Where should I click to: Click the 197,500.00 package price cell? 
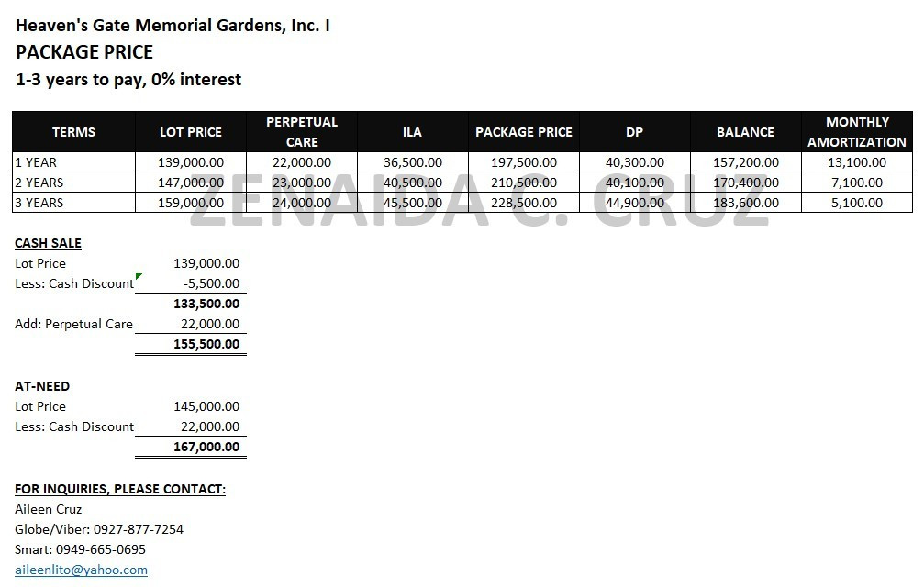click(524, 162)
